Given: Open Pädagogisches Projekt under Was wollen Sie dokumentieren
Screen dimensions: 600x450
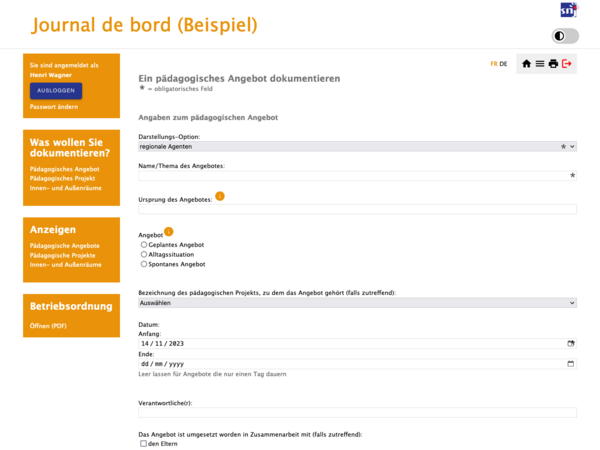Looking at the screenshot, I should (62, 178).
